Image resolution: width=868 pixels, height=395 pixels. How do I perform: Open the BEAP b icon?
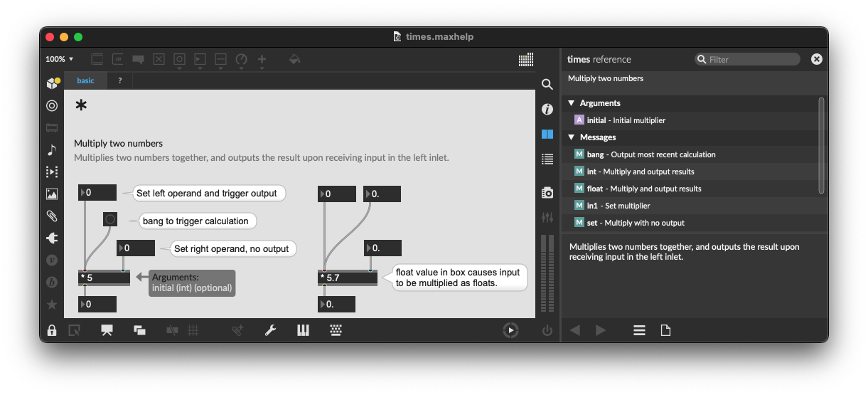pos(52,282)
